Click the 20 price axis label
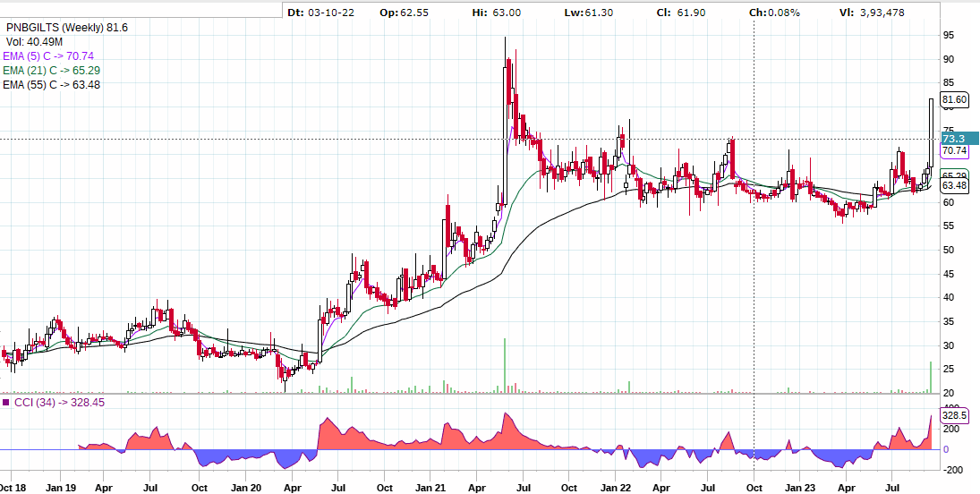The width and height of the screenshot is (980, 494). [948, 394]
